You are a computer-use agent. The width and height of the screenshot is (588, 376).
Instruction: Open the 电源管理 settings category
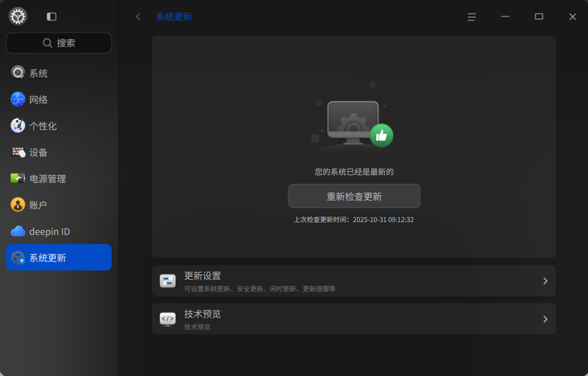click(59, 178)
